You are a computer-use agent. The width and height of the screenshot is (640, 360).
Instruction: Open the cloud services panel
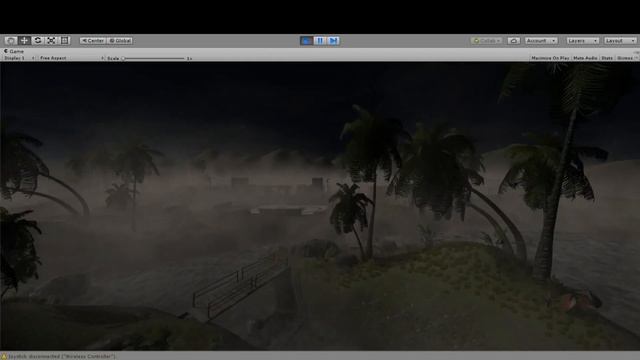point(514,40)
